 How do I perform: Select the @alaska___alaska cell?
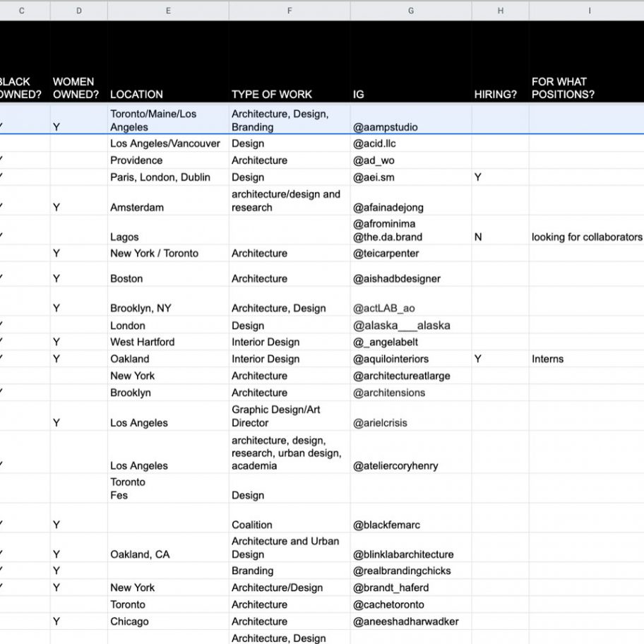pyautogui.click(x=411, y=325)
